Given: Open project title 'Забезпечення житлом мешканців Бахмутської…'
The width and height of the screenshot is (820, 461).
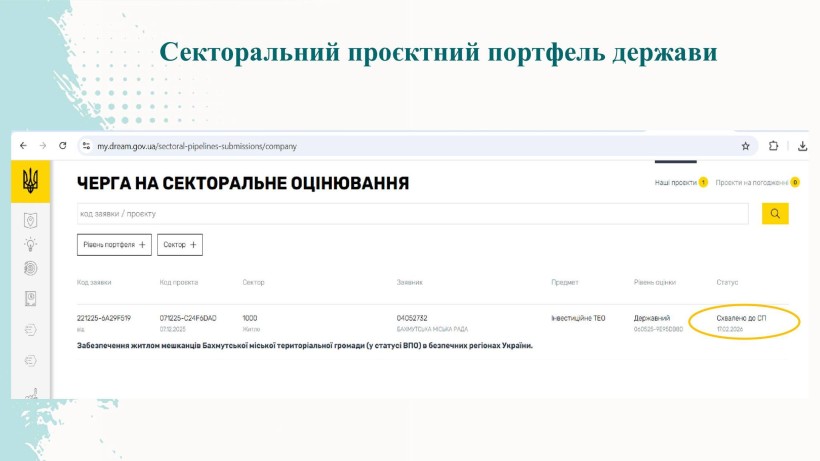Looking at the screenshot, I should click(x=305, y=345).
